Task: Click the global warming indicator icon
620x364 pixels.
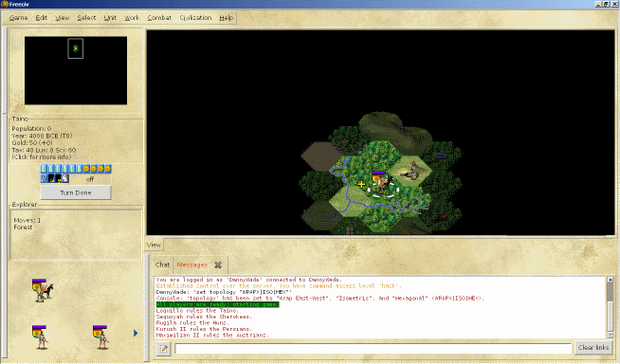Action: point(51,178)
